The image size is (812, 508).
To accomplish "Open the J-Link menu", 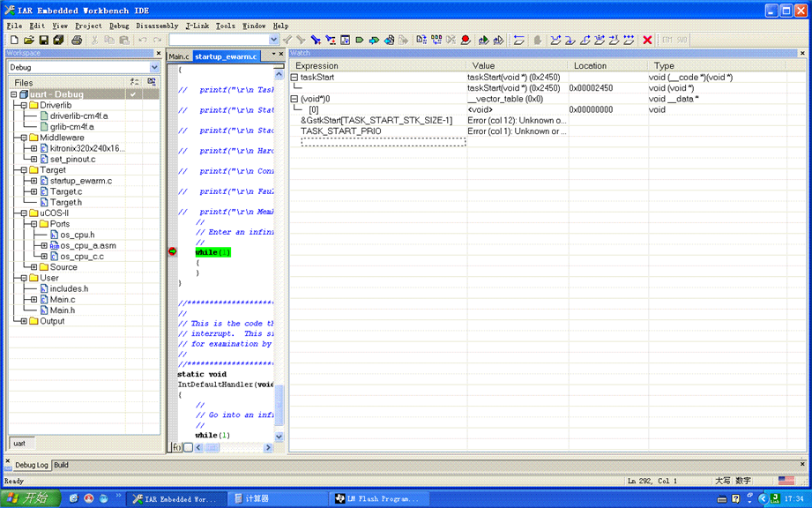I will pos(197,26).
